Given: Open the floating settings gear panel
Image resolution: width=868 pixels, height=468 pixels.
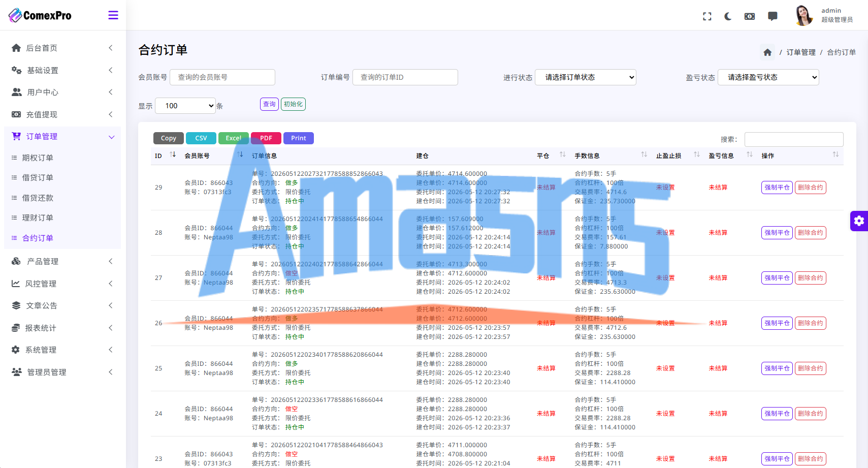Looking at the screenshot, I should click(859, 221).
